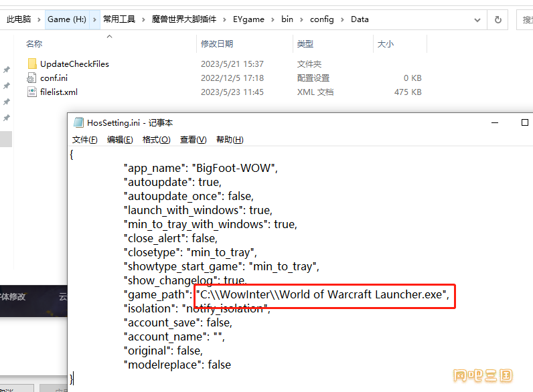Click the "app_name" line in Notepad

click(201, 168)
